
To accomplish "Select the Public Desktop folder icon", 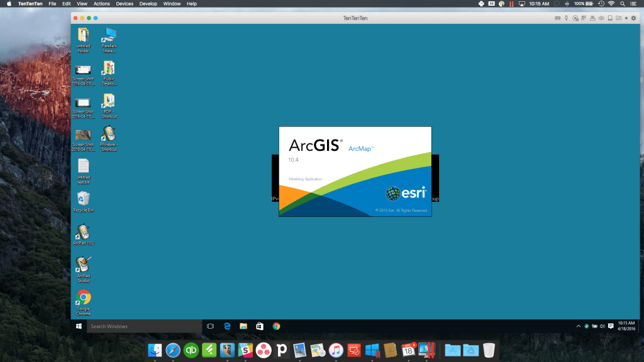I will coord(109,73).
